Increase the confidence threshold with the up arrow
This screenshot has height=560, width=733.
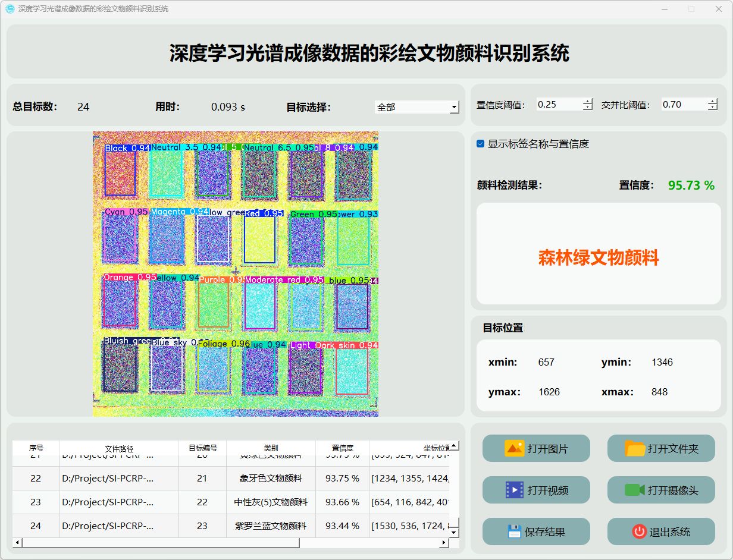(588, 102)
